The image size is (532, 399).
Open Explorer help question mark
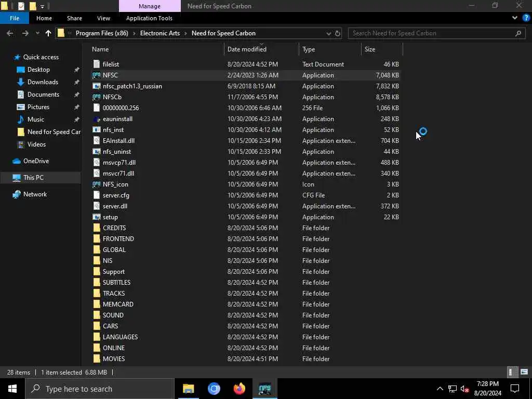point(526,18)
